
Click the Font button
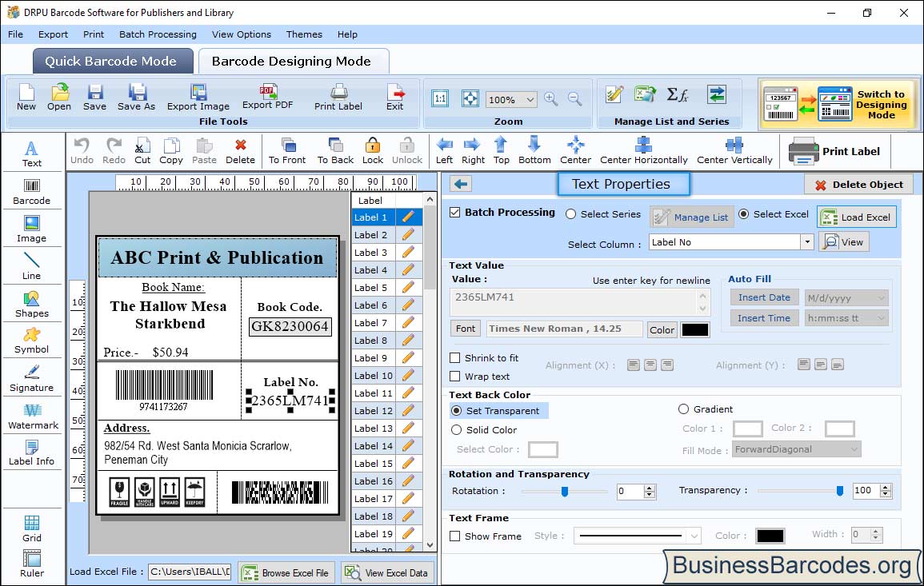tap(466, 329)
